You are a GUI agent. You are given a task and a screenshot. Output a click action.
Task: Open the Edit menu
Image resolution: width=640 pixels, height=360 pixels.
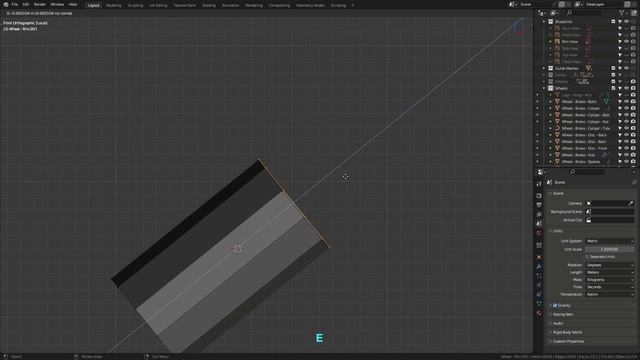[x=26, y=4]
